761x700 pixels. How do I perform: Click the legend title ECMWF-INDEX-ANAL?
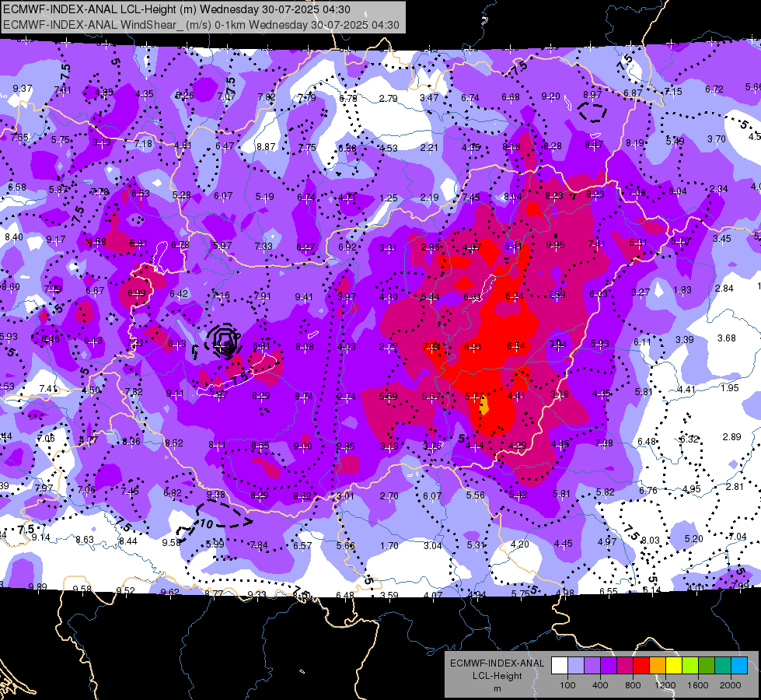click(x=497, y=663)
